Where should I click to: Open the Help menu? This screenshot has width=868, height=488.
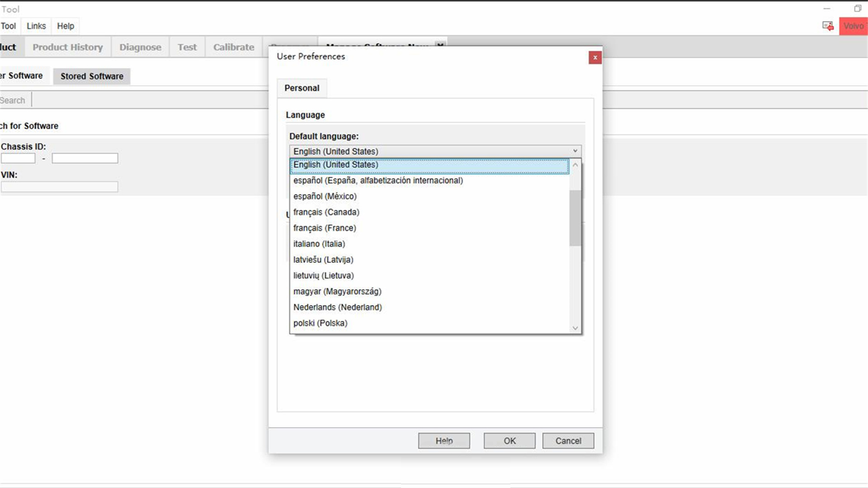[66, 26]
